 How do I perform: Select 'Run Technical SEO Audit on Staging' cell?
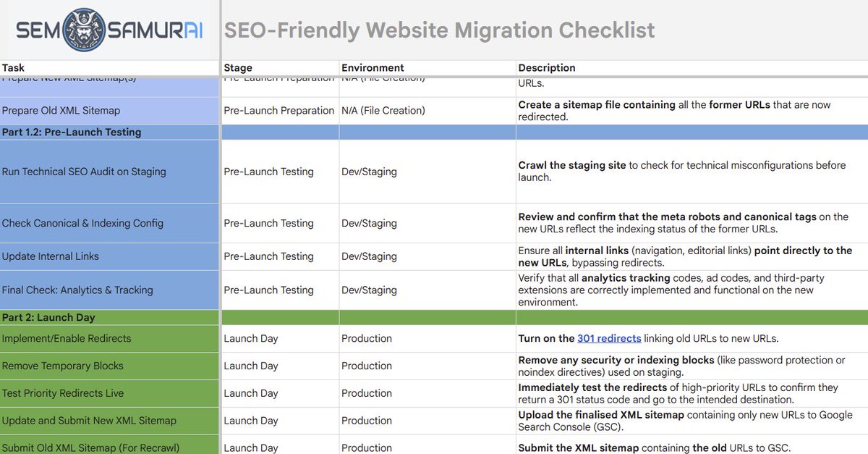[110, 172]
